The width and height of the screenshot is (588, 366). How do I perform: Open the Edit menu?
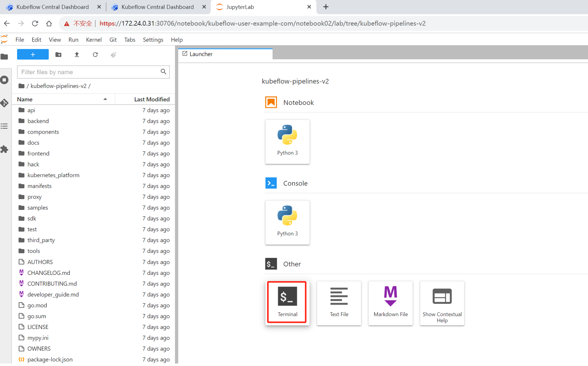coord(36,39)
